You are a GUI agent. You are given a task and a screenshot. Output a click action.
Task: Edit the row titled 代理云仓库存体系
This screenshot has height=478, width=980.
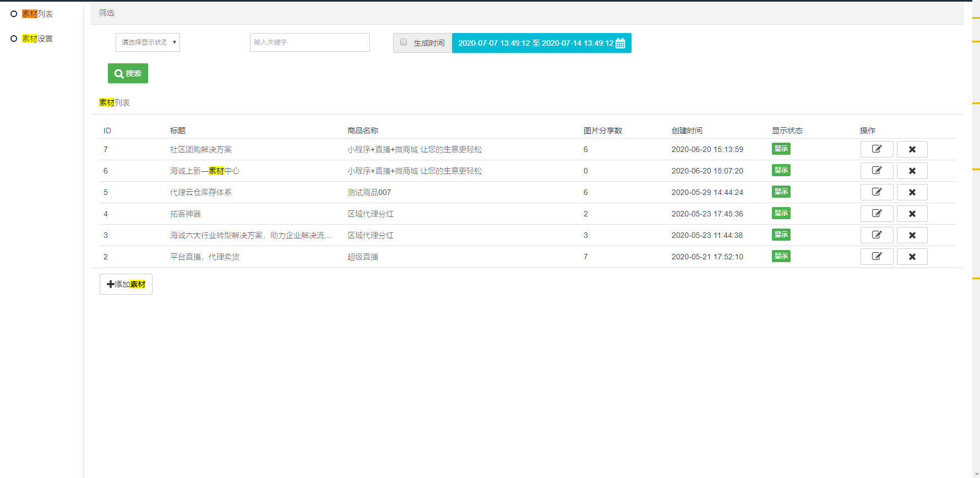coord(876,192)
